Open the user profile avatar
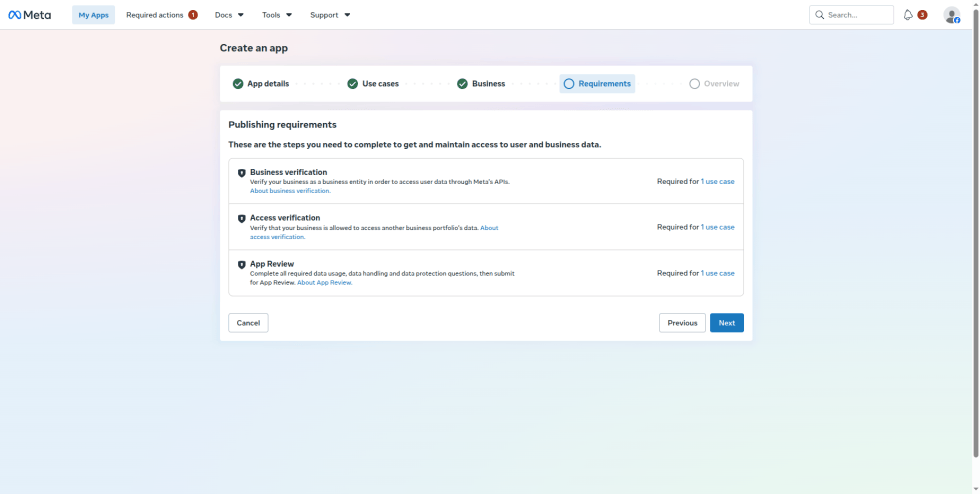 [x=951, y=15]
